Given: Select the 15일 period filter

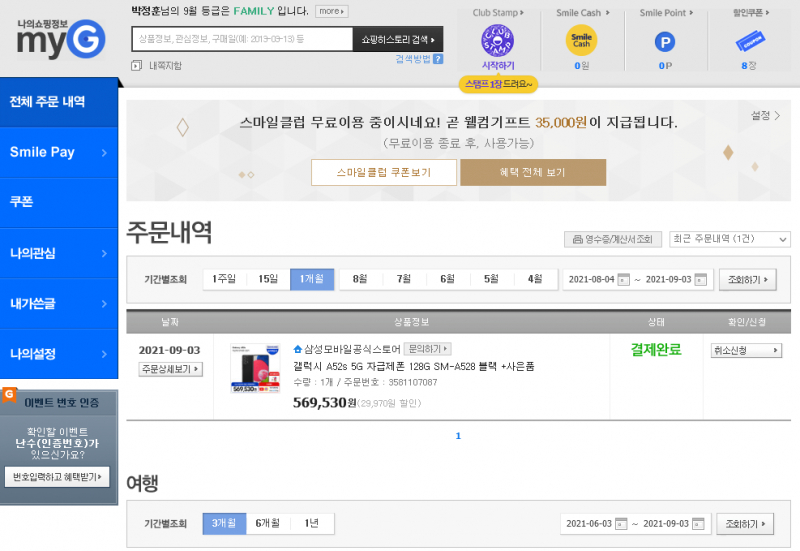Looking at the screenshot, I should click(268, 279).
